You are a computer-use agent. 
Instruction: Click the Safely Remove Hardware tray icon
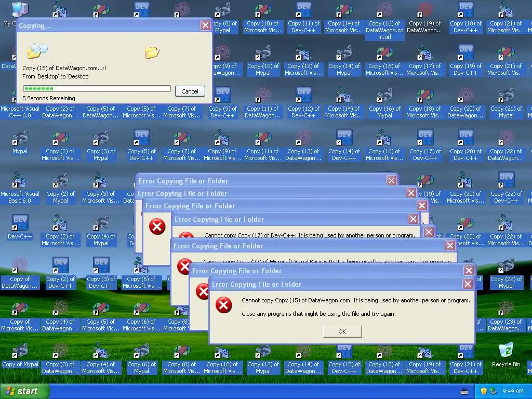click(x=493, y=391)
